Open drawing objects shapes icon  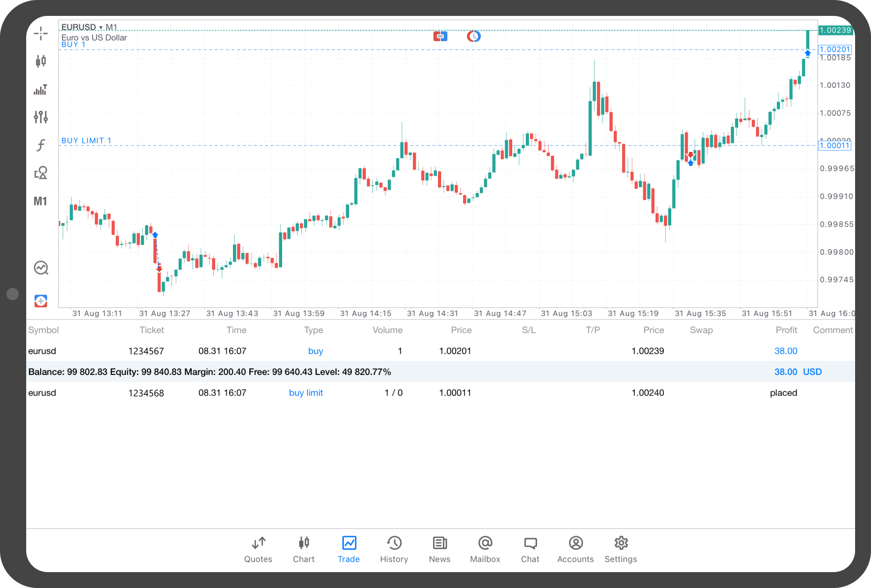[41, 173]
